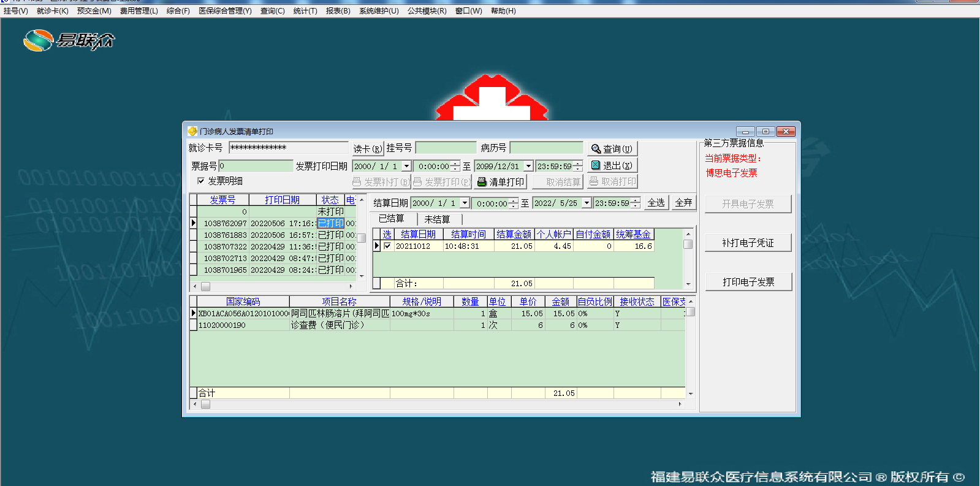Click the dialog title bar window icon
The height and width of the screenshot is (486, 980).
coord(192,131)
